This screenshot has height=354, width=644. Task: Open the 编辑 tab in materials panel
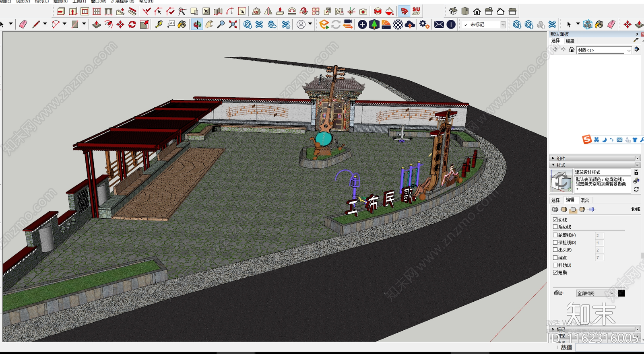pyautogui.click(x=570, y=41)
